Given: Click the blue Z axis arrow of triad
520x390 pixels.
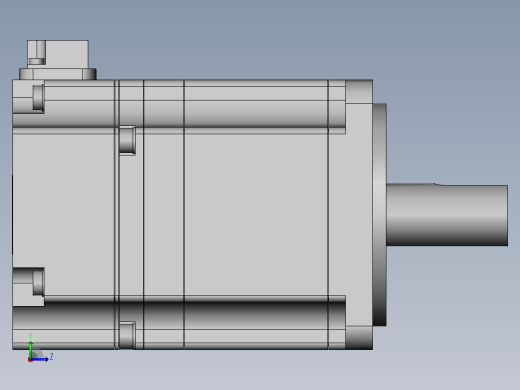Looking at the screenshot, I should (x=39, y=359).
